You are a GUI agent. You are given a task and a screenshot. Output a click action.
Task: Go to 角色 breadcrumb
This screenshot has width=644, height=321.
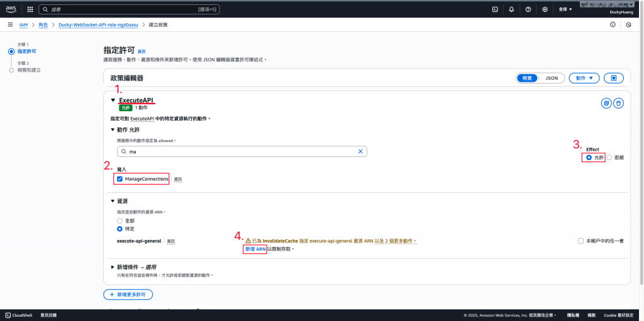tap(43, 24)
